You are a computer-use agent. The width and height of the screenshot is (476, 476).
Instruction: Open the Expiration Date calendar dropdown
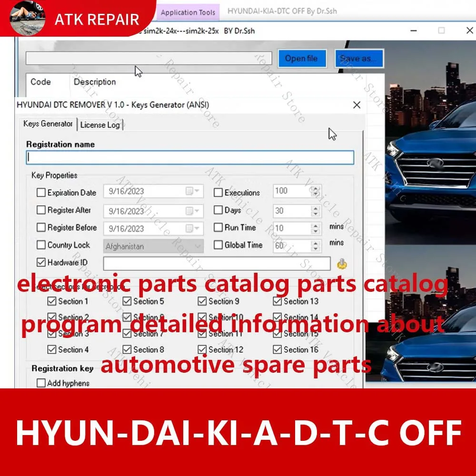193,191
